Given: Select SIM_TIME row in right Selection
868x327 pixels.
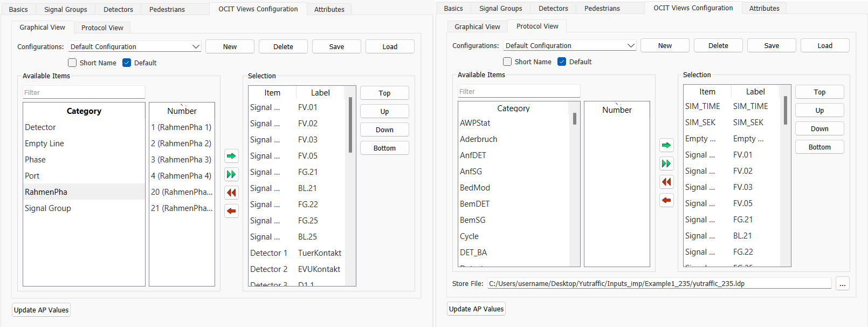Looking at the screenshot, I should click(733, 106).
